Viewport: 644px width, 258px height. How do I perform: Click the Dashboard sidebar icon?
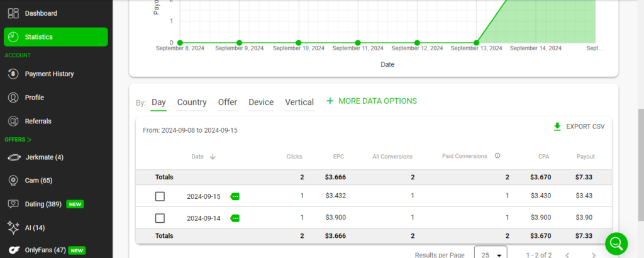[x=13, y=13]
